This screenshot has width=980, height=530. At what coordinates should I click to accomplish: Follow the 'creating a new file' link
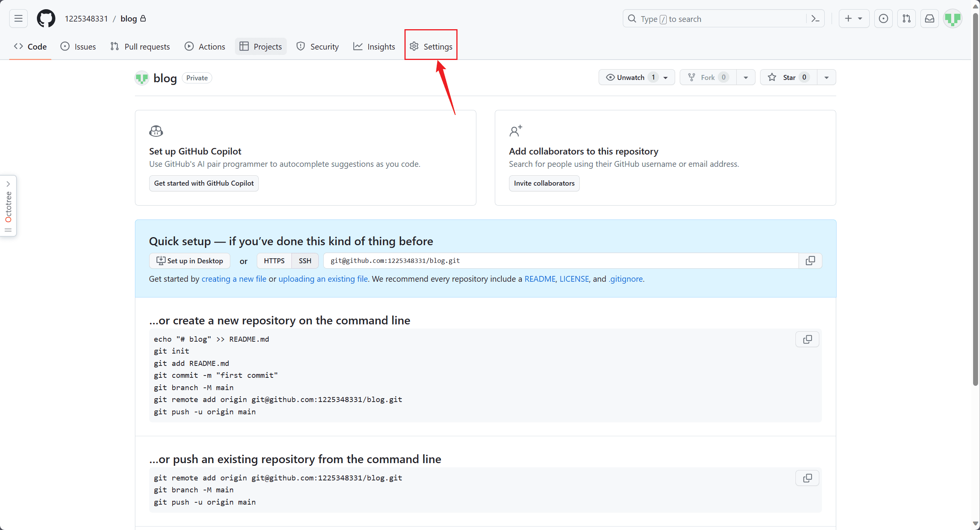pos(234,279)
